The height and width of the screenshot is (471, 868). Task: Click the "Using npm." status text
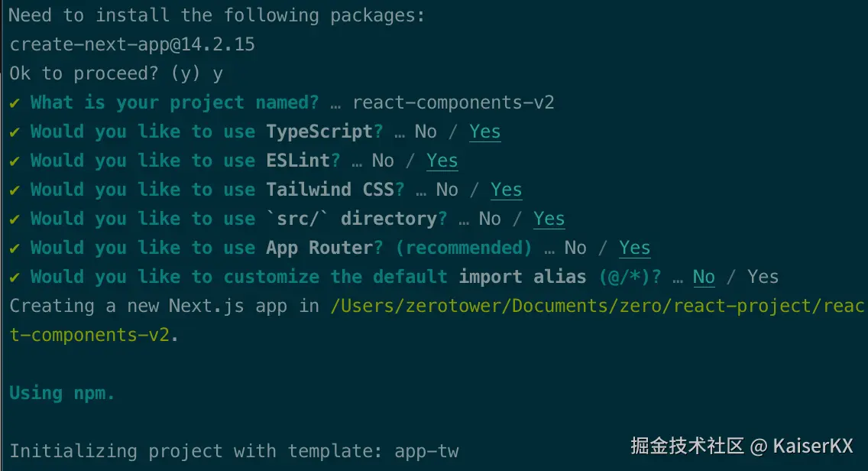coord(63,394)
